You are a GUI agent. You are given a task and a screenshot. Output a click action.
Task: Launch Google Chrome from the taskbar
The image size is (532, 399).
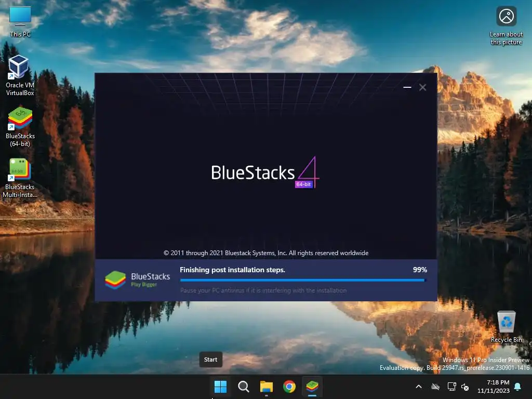click(x=289, y=387)
